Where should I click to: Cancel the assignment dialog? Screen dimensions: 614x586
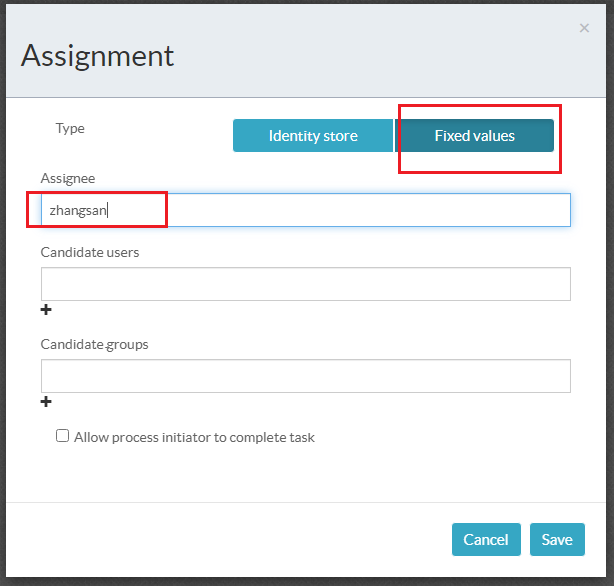(486, 539)
